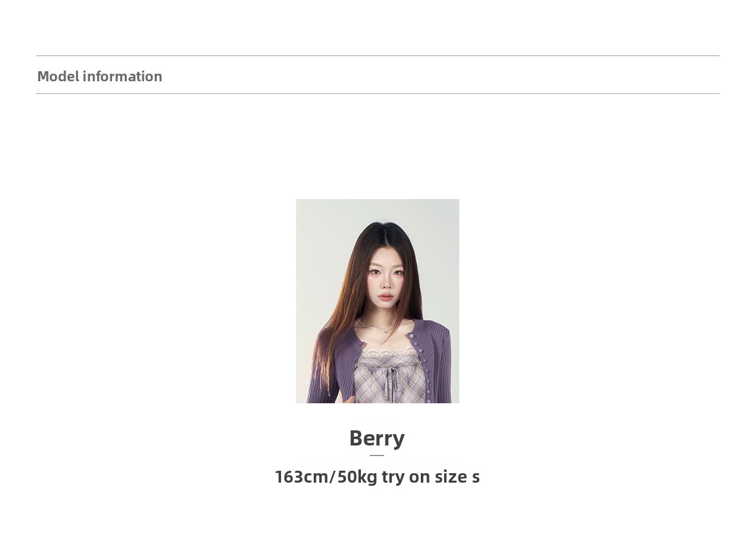The height and width of the screenshot is (540, 756).
Task: Click the "163cm/50kg try on size s" text
Action: tap(377, 476)
